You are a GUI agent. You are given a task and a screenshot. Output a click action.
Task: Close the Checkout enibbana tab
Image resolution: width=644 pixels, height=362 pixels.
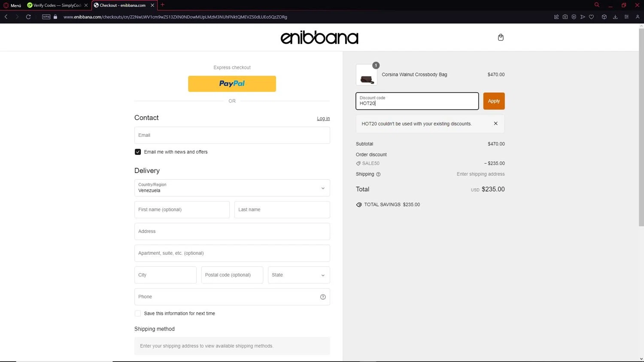pyautogui.click(x=152, y=5)
